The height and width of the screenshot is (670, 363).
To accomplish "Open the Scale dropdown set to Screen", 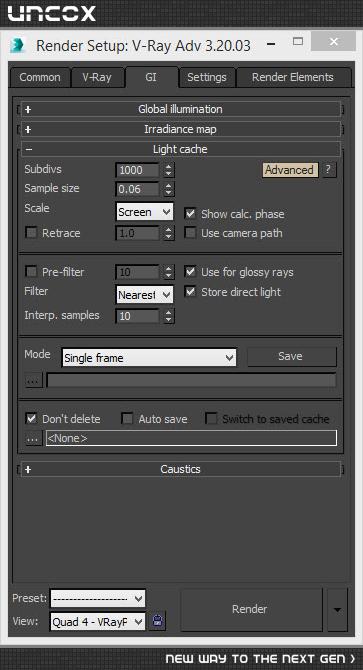I will click(145, 212).
